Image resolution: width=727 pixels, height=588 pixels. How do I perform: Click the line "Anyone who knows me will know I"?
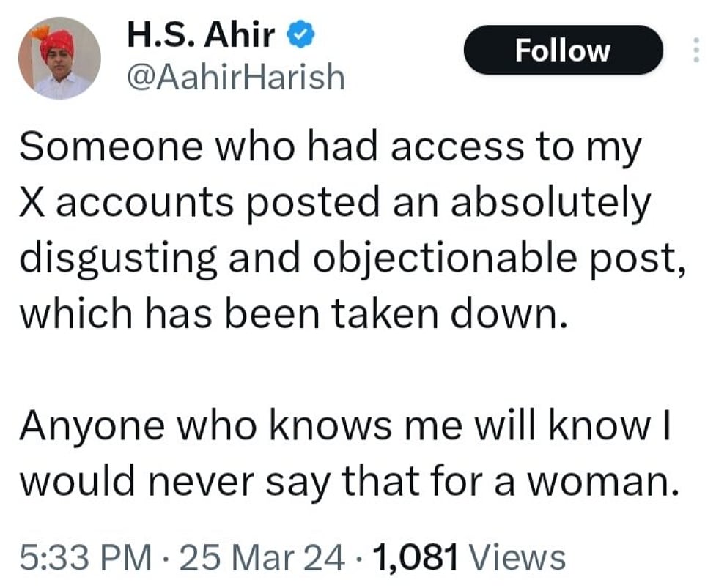[x=345, y=426]
